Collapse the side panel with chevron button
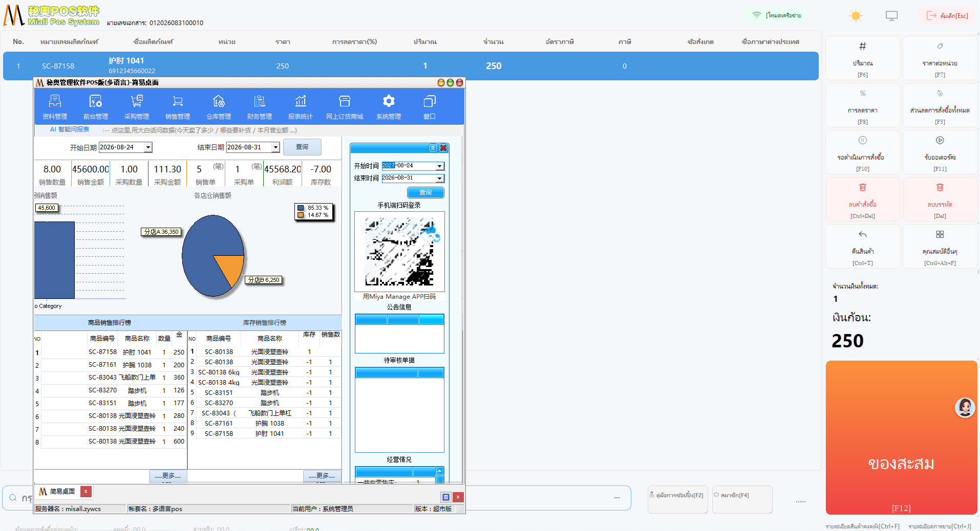 (433, 148)
